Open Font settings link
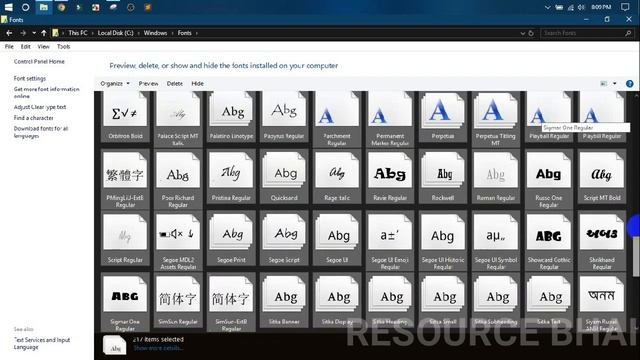 coord(30,78)
